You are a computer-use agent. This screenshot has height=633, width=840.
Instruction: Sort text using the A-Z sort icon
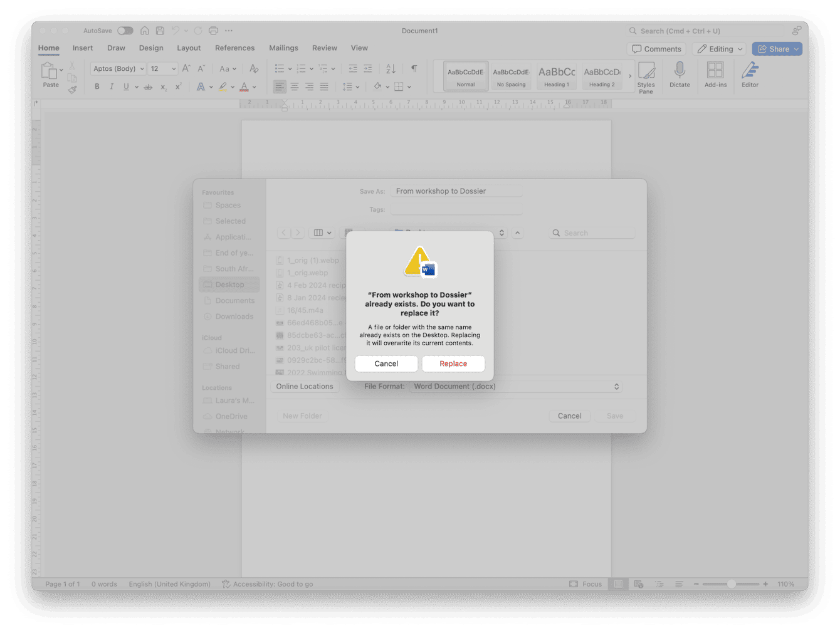(391, 68)
